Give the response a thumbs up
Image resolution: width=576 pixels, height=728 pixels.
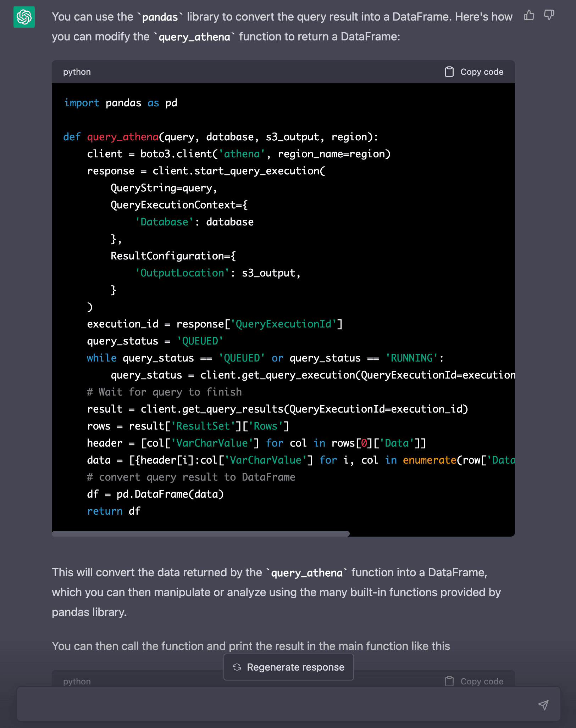[x=529, y=15]
